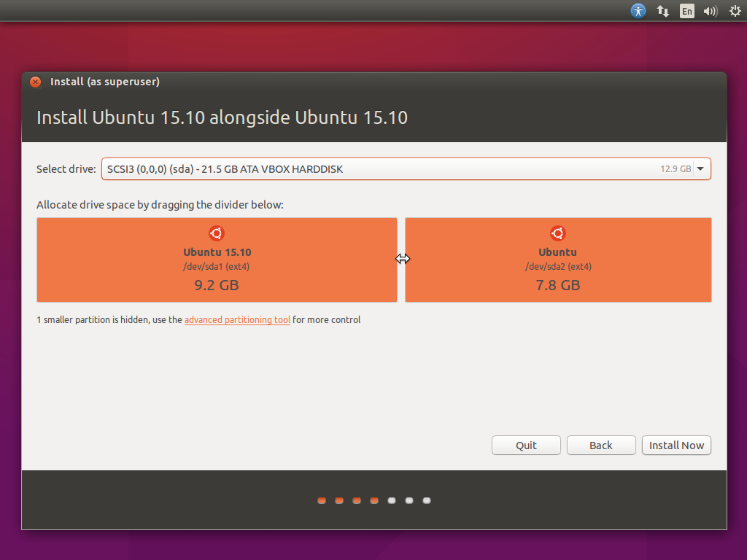The height and width of the screenshot is (560, 747).
Task: Click the Quit button
Action: click(526, 445)
